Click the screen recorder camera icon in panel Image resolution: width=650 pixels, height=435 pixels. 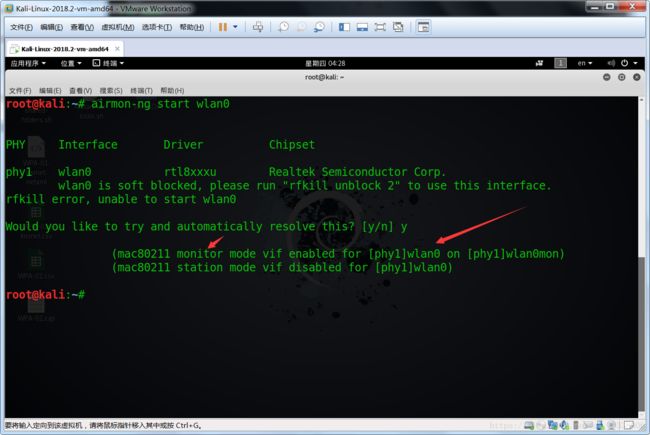click(x=539, y=63)
